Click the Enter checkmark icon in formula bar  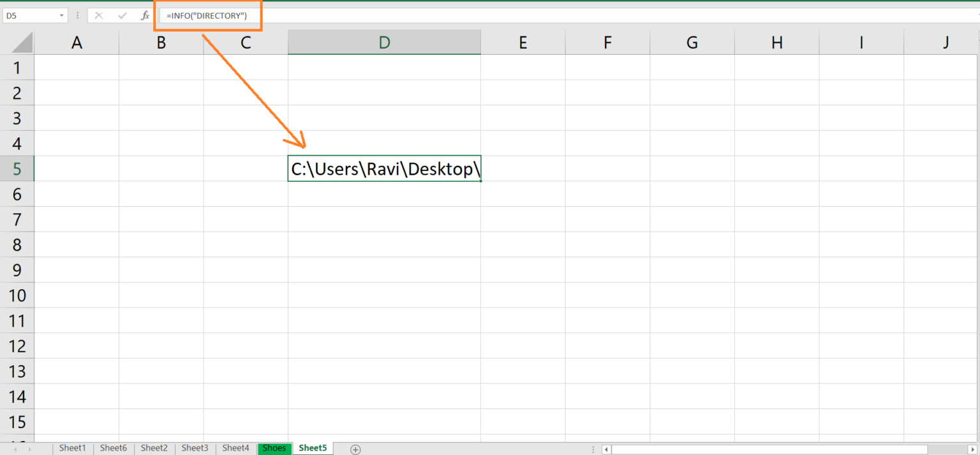(x=122, y=15)
